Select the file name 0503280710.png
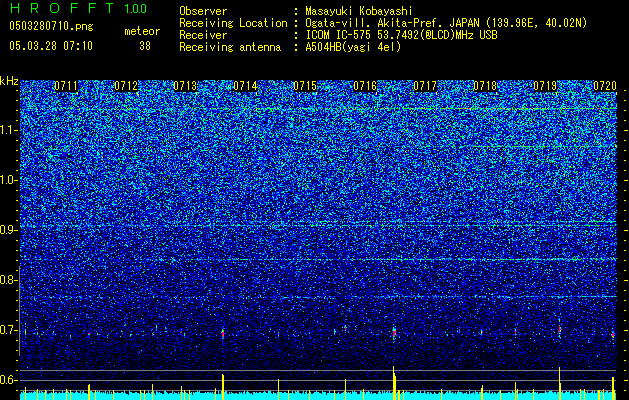629x400 pixels. coord(51,26)
